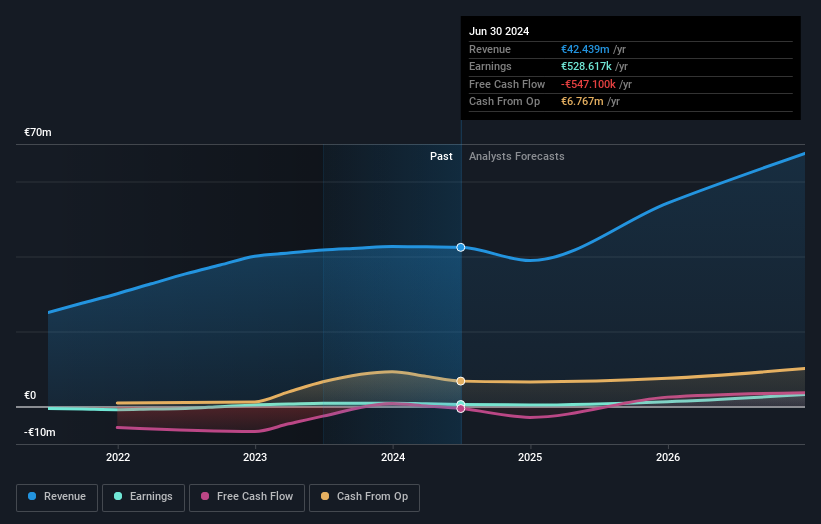
Task: Click the -€547.100k free cash flow value
Action: coord(588,84)
